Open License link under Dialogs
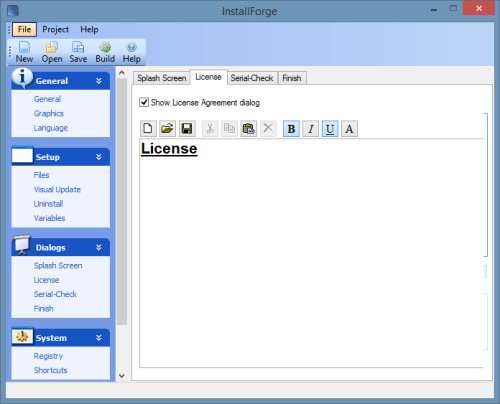The image size is (500, 404). point(46,280)
